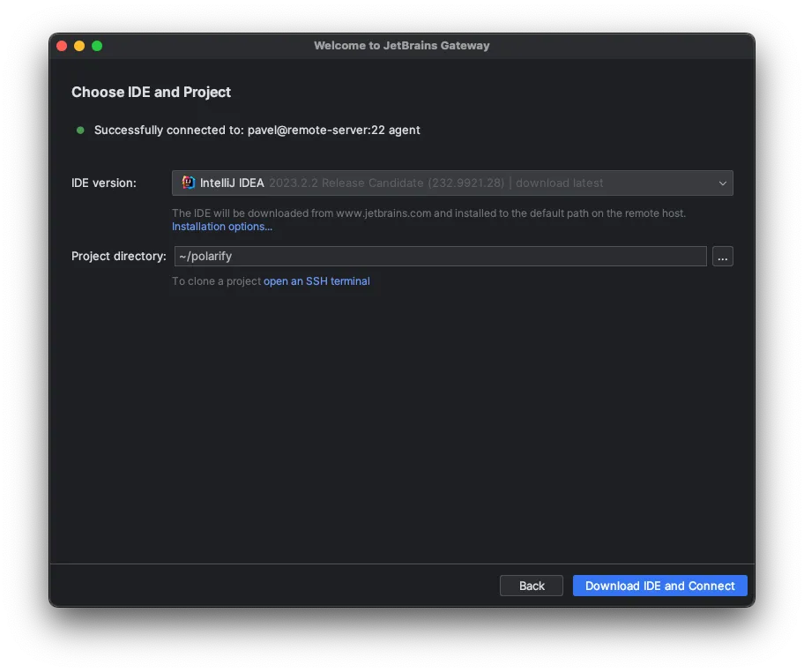
Task: Click the 'Choose IDE and Project' heading
Action: tap(151, 93)
